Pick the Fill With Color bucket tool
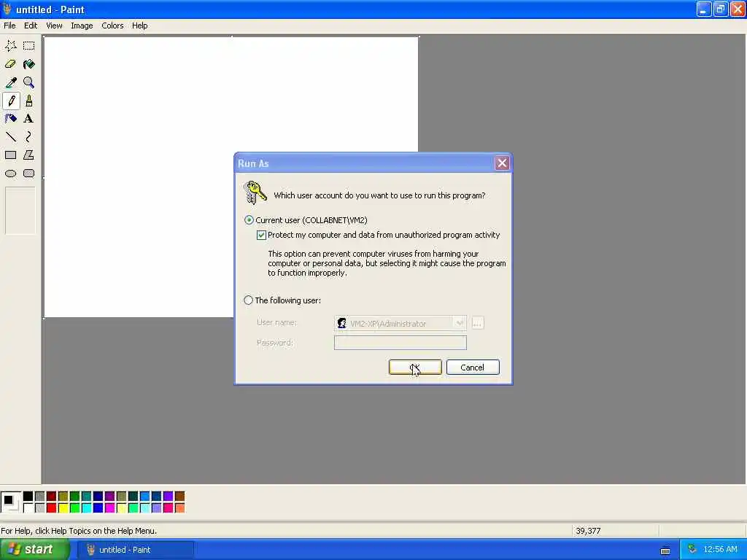 (28, 64)
